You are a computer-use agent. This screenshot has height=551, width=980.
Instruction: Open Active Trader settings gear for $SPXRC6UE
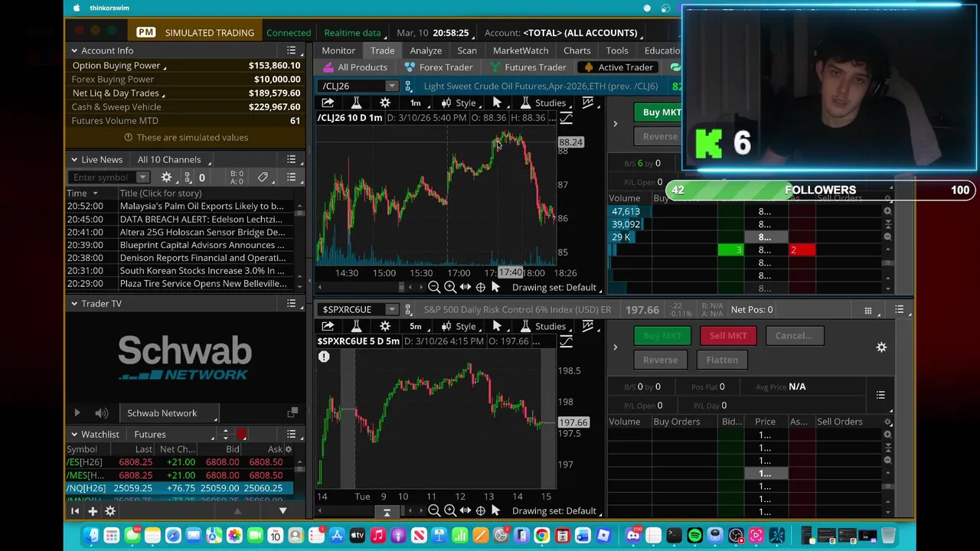click(881, 347)
